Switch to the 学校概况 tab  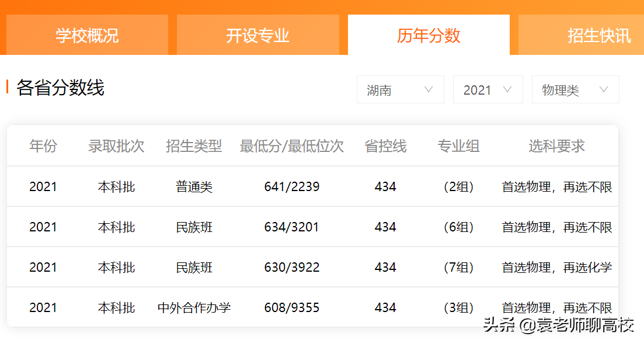point(86,34)
